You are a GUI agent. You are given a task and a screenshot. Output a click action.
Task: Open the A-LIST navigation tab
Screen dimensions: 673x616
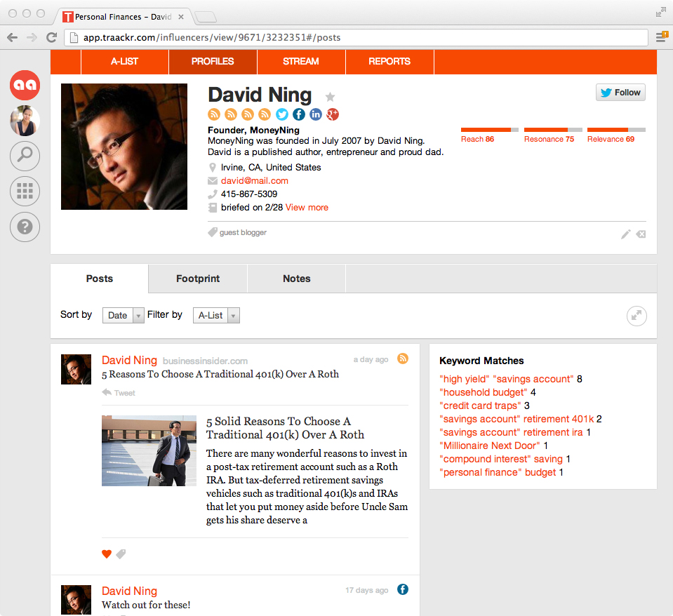(124, 62)
